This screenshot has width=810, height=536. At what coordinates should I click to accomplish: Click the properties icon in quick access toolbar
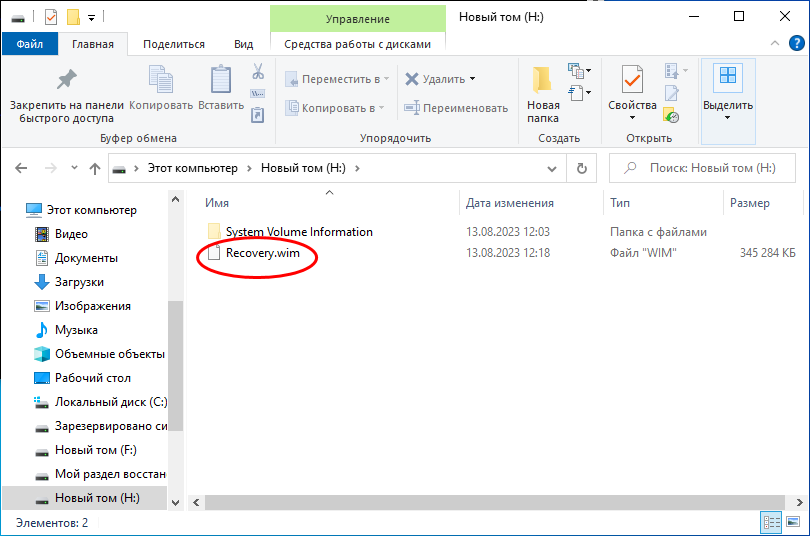(51, 18)
